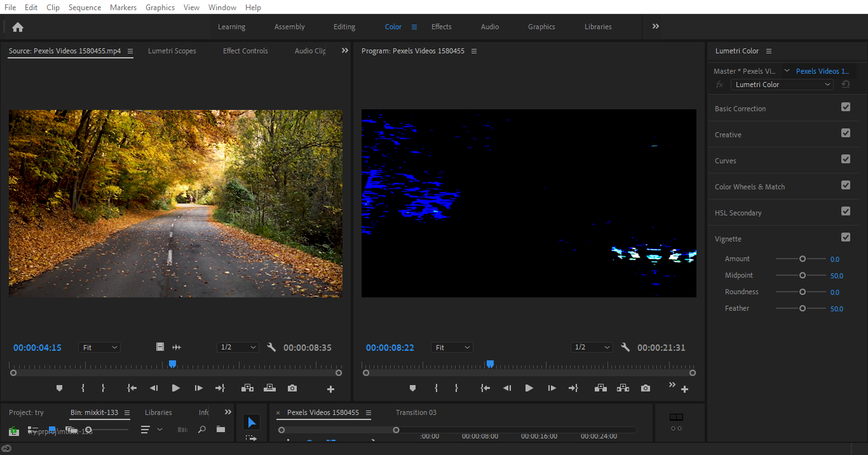The image size is (868, 455).
Task: Reset the Lumetri Color effect
Action: 846,85
